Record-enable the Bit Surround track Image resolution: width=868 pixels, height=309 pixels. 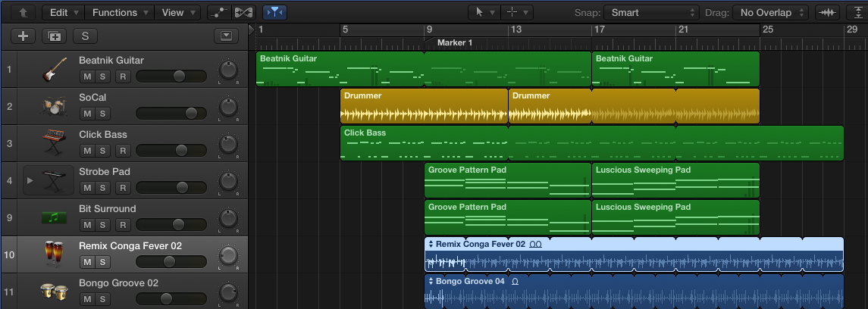click(x=123, y=224)
